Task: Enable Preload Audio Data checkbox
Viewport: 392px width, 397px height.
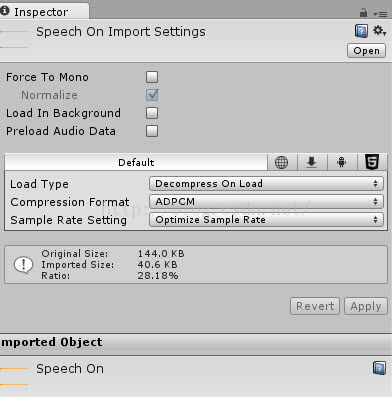Action: [152, 131]
